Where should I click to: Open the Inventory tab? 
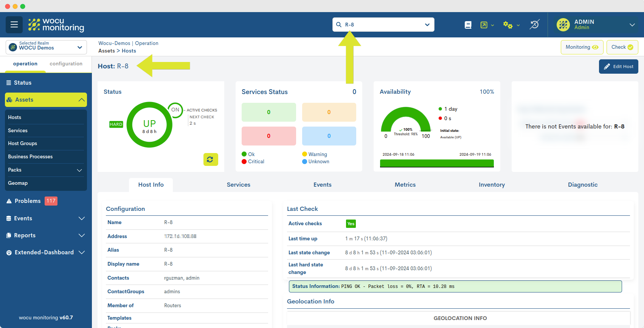click(492, 185)
